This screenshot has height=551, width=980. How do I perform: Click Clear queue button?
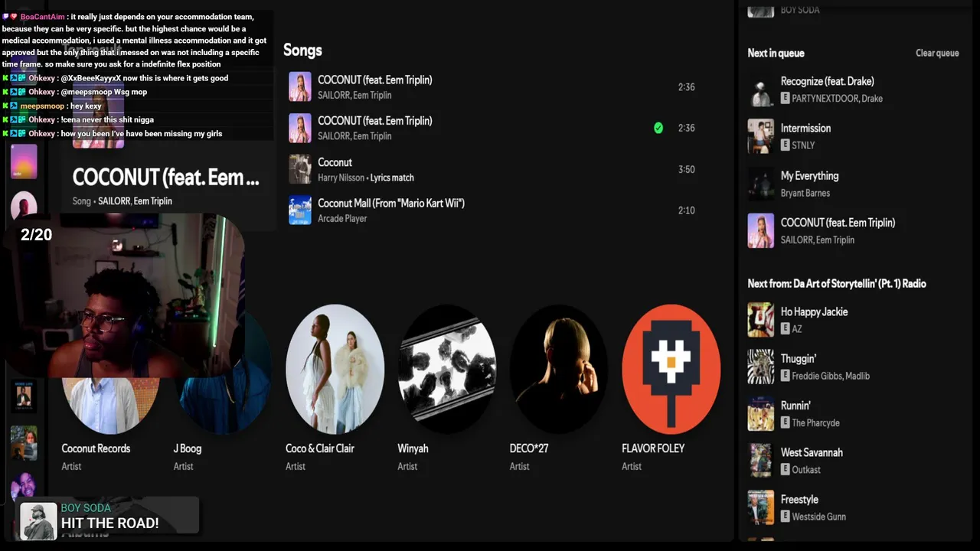point(937,53)
